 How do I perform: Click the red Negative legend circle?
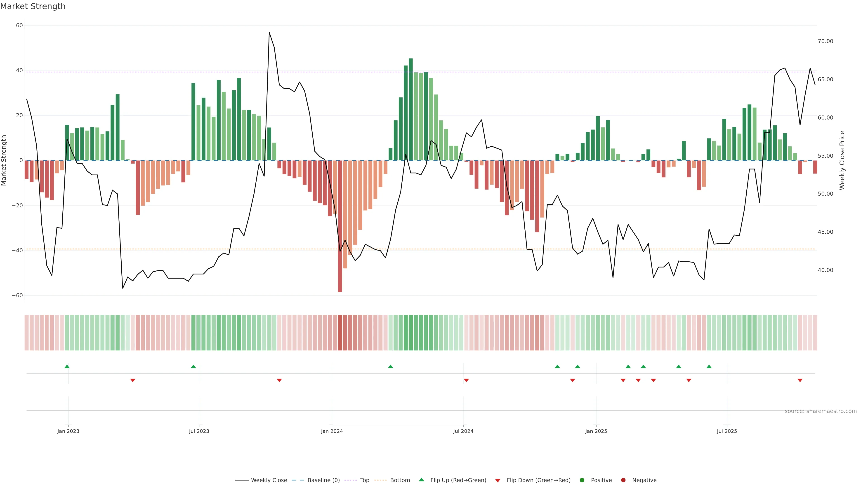tap(623, 480)
